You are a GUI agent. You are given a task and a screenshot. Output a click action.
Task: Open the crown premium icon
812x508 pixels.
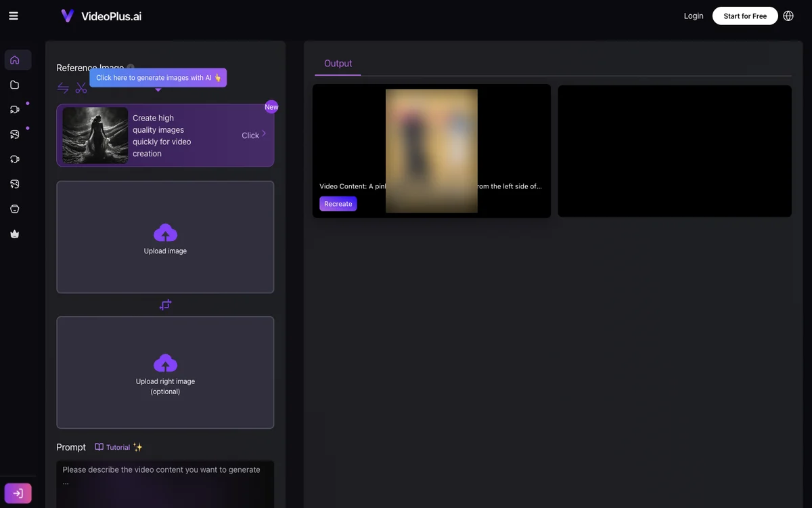tap(15, 234)
